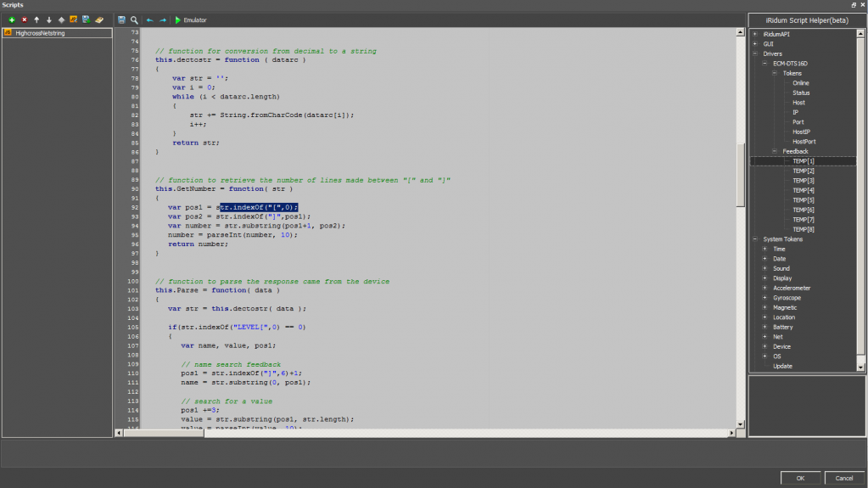Click the redo arrow icon
The image size is (868, 488).
[x=163, y=20]
